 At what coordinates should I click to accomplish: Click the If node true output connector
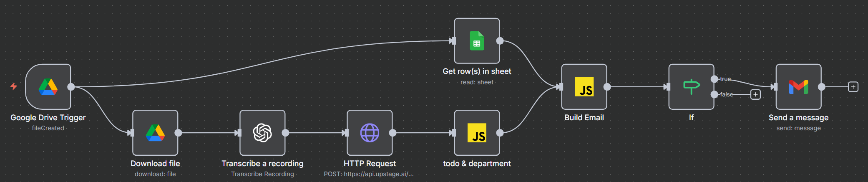(715, 79)
